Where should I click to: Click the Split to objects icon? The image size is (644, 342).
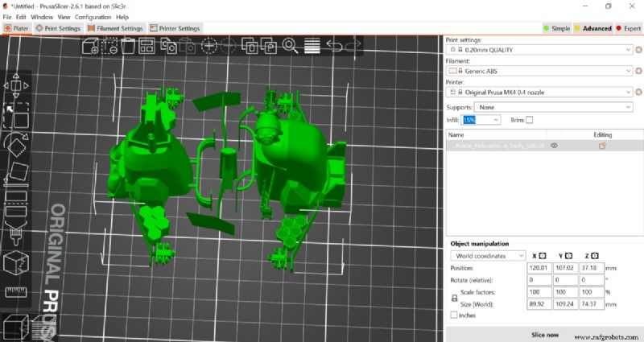(x=250, y=46)
